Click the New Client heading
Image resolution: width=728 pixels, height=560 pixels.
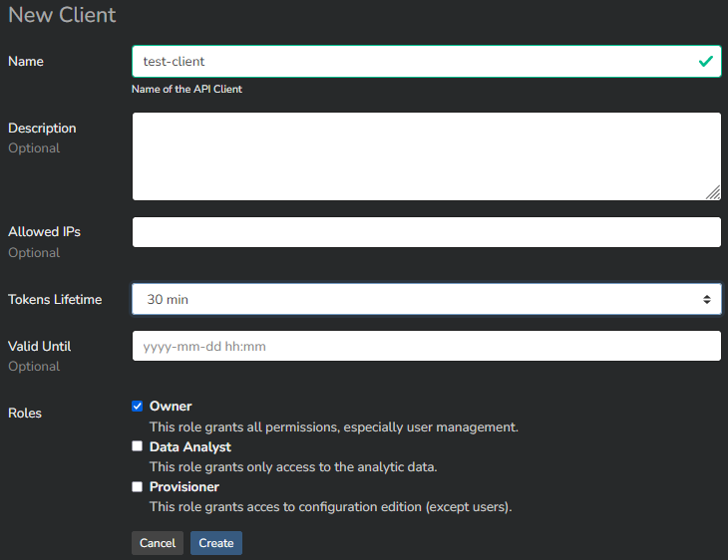[62, 15]
